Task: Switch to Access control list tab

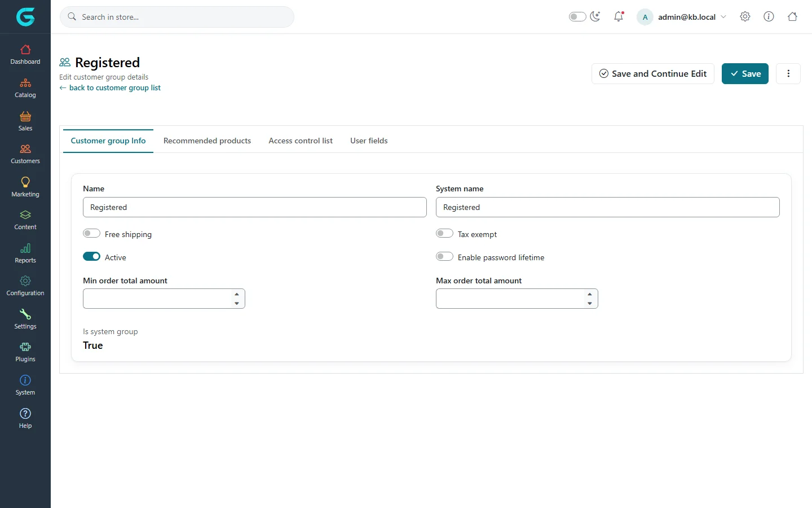Action: click(x=301, y=141)
